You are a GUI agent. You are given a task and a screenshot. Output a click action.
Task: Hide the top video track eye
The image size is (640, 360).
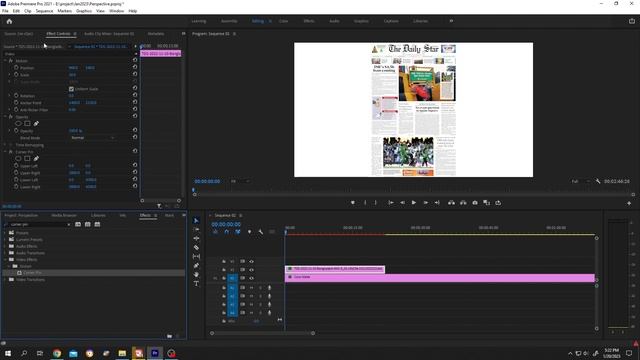[251, 261]
